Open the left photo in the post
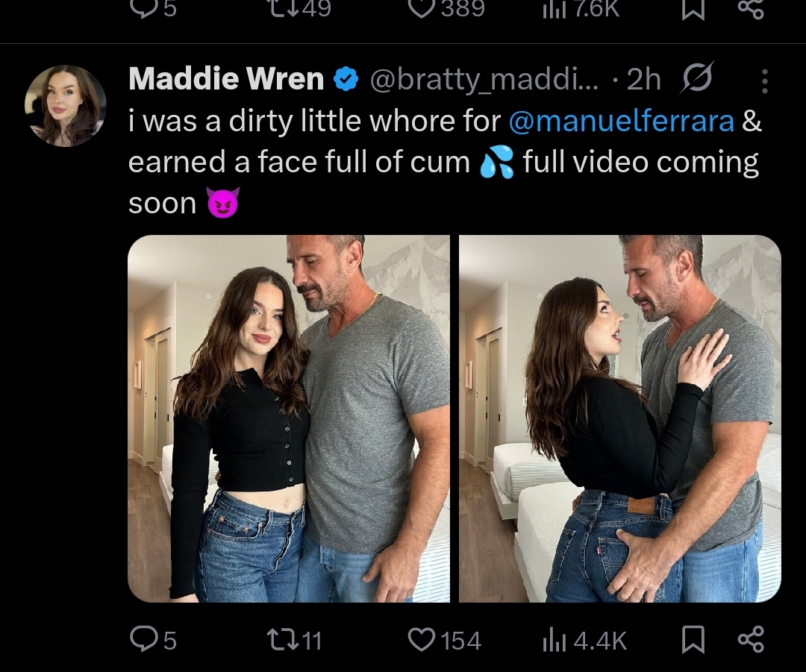Screen dimensions: 806x672 click(289, 418)
